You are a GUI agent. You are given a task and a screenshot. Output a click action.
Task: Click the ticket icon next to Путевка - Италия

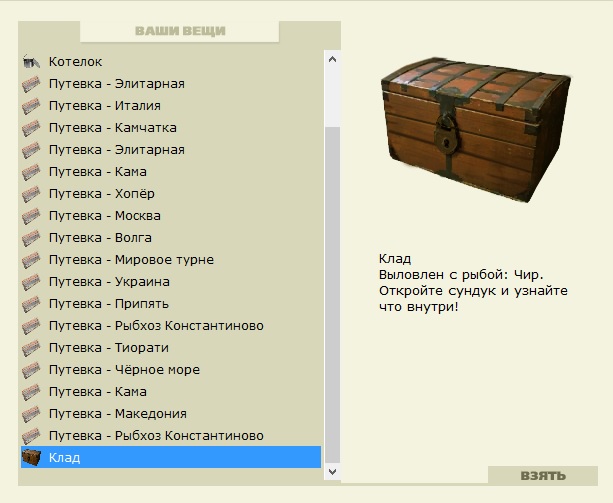tap(31, 106)
